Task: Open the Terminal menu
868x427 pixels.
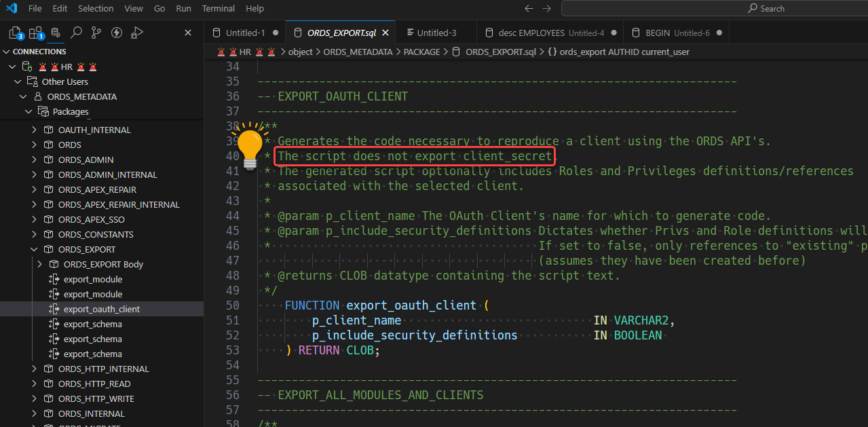Action: coord(218,8)
